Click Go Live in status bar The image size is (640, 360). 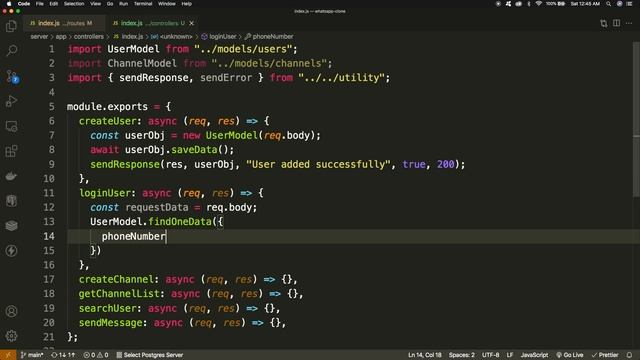570,355
